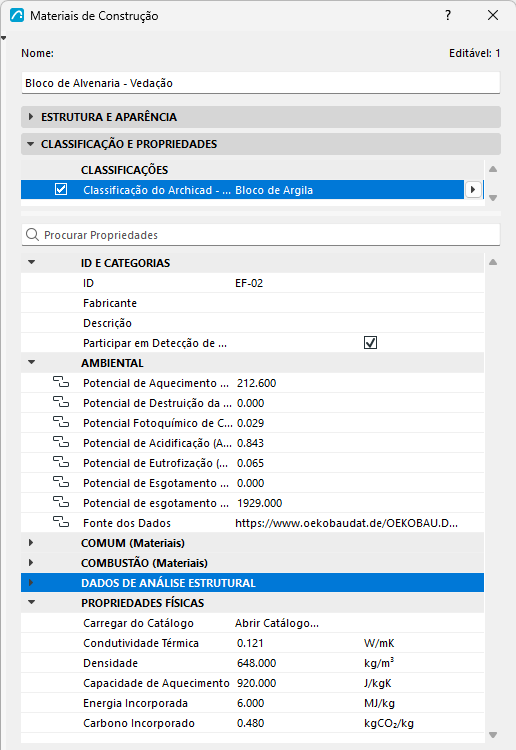Click link icon beside Potencial de Destruição
This screenshot has width=516, height=750.
(x=61, y=402)
